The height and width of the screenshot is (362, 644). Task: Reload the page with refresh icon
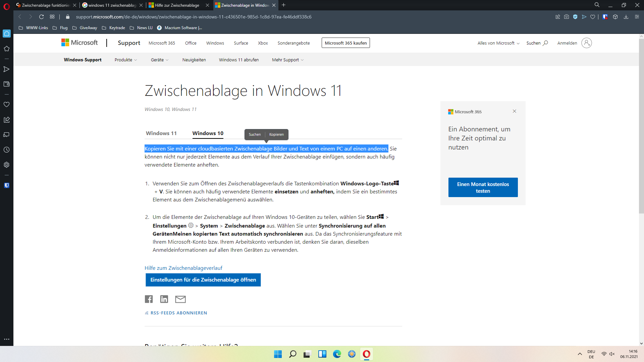[x=41, y=17]
